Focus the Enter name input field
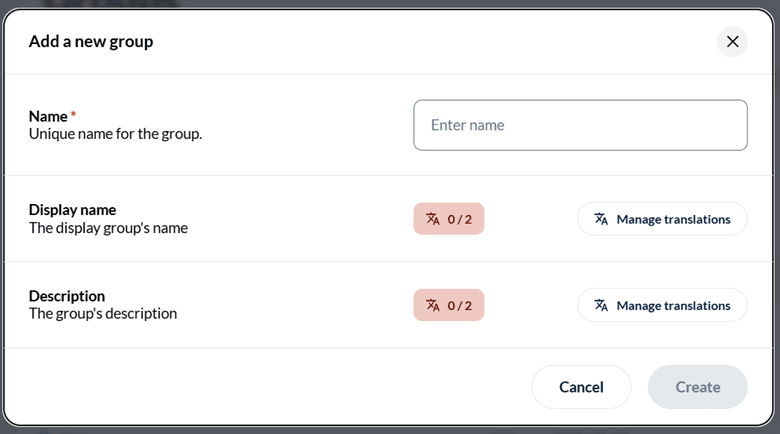 580,125
